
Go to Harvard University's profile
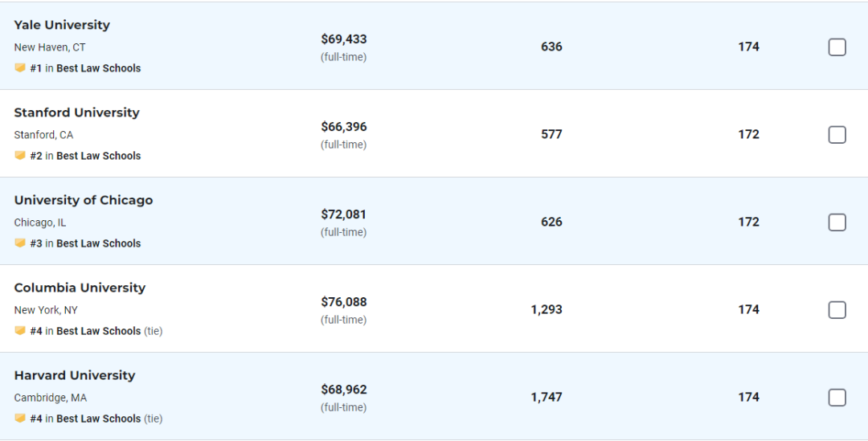tap(75, 375)
